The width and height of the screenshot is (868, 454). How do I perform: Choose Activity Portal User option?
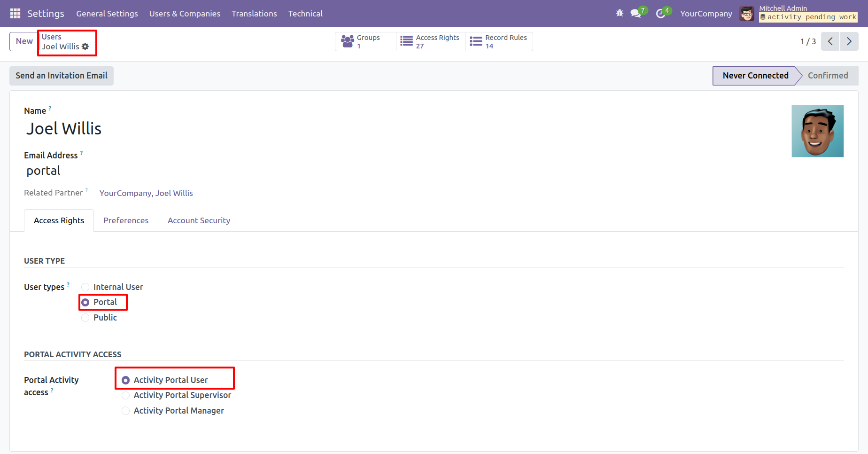pyautogui.click(x=125, y=380)
